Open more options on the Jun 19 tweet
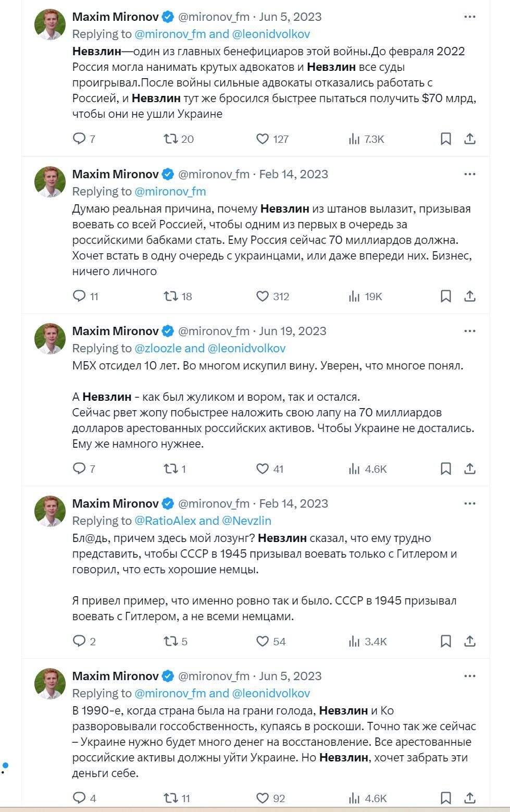This screenshot has height=812, width=510. 470,331
